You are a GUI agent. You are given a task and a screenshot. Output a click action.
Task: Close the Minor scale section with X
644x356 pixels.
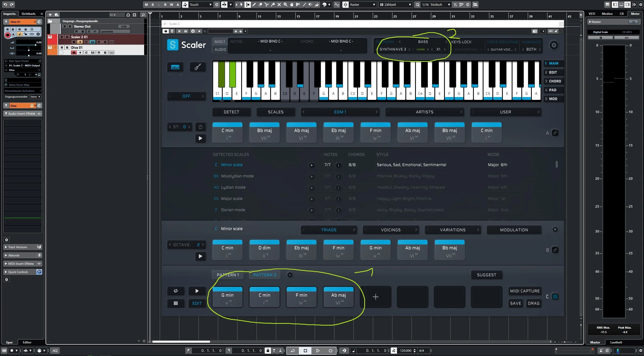tap(555, 230)
